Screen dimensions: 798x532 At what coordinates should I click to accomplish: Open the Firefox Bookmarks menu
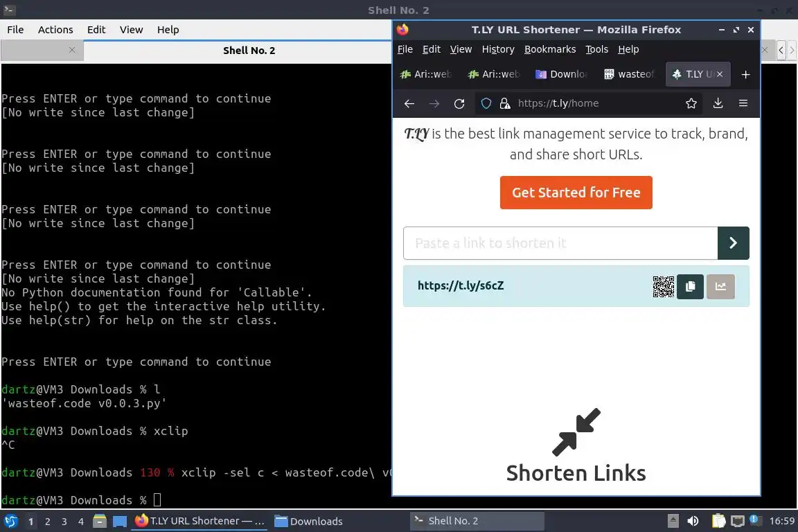coord(549,49)
